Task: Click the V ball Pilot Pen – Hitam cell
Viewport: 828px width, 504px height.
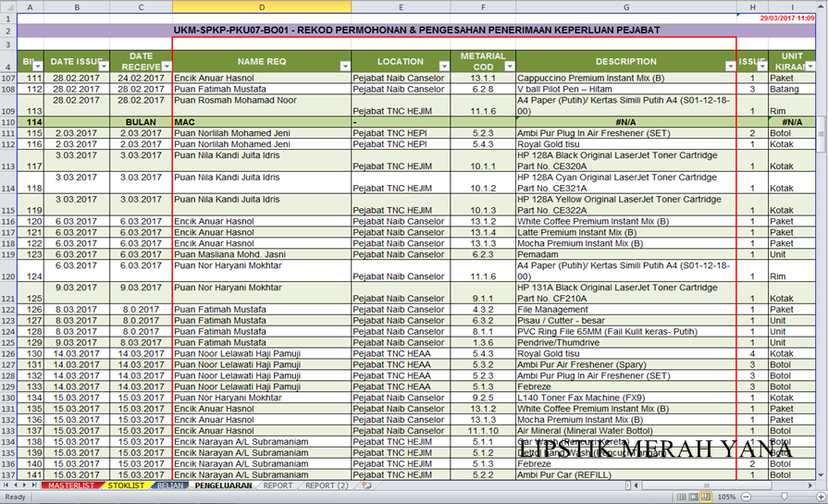Action: pyautogui.click(x=625, y=89)
